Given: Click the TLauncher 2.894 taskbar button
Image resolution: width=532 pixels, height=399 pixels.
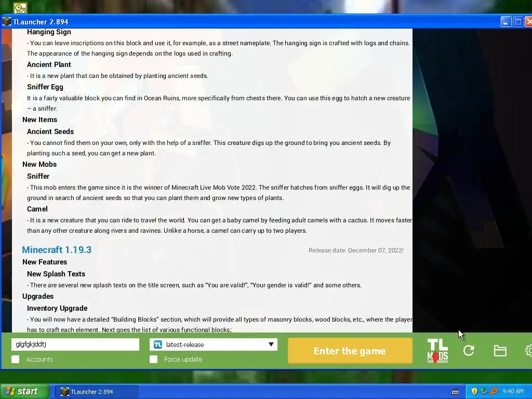Looking at the screenshot, I should [97, 392].
